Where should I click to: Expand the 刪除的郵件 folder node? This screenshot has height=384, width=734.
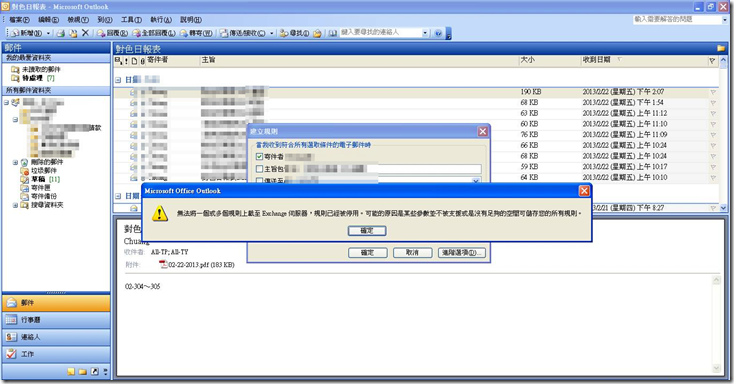pyautogui.click(x=15, y=162)
